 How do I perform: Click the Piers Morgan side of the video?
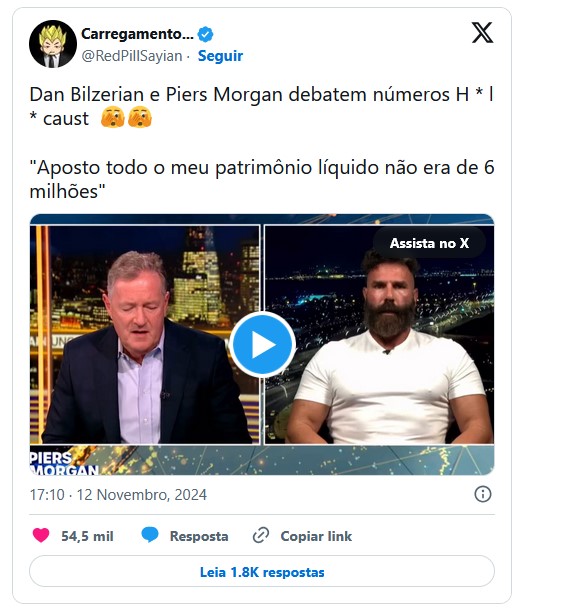pyautogui.click(x=145, y=334)
